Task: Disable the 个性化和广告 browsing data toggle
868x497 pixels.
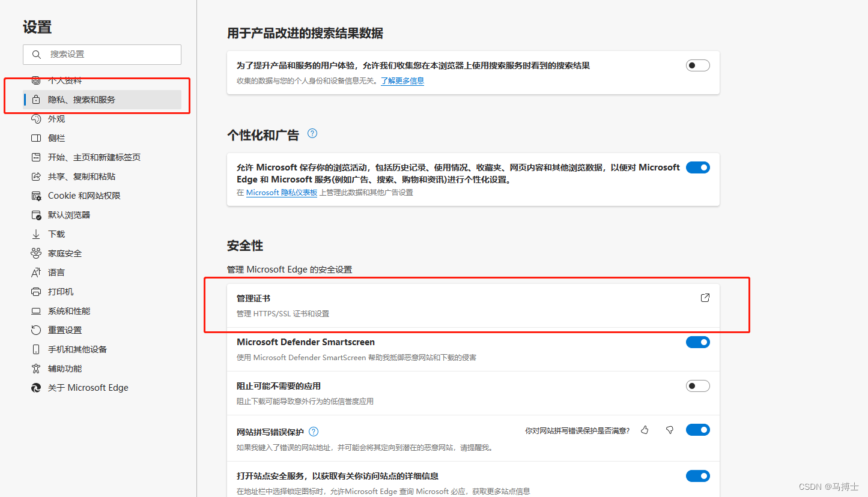Action: [x=697, y=167]
